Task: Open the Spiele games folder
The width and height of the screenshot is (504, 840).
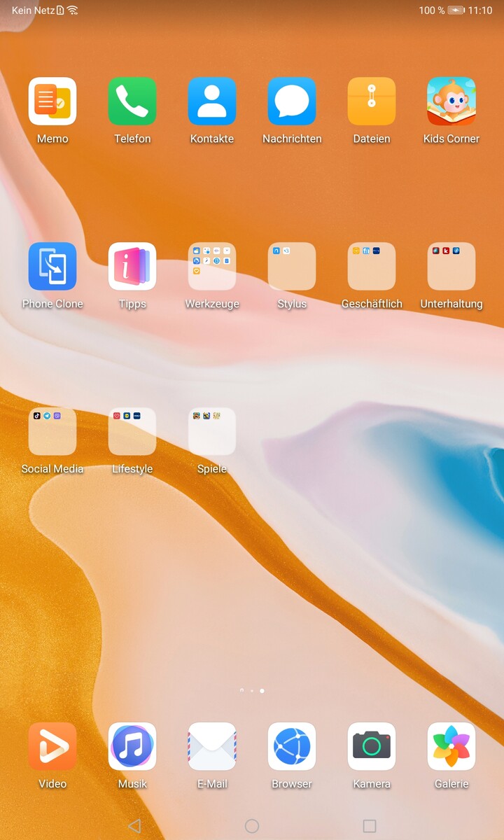Action: [212, 432]
